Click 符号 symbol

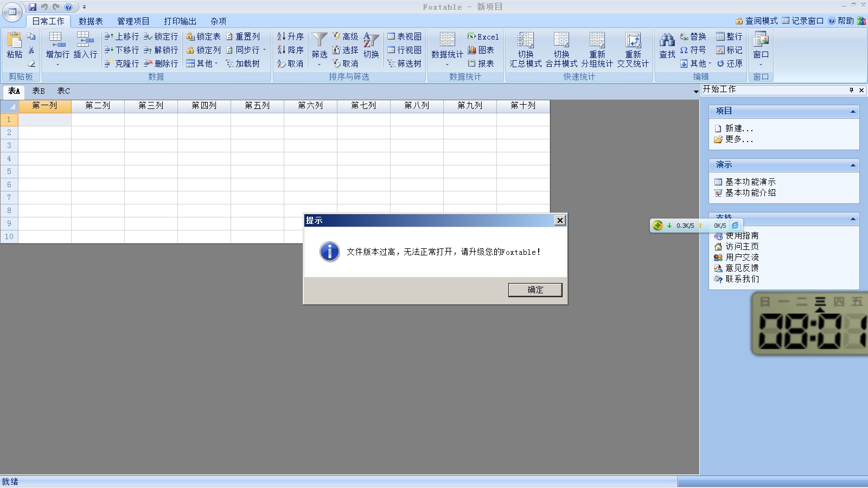pyautogui.click(x=693, y=50)
